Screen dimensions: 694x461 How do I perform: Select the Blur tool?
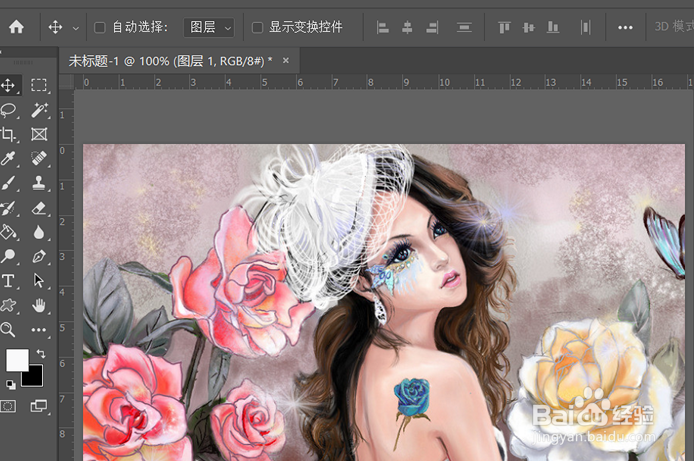pos(39,232)
